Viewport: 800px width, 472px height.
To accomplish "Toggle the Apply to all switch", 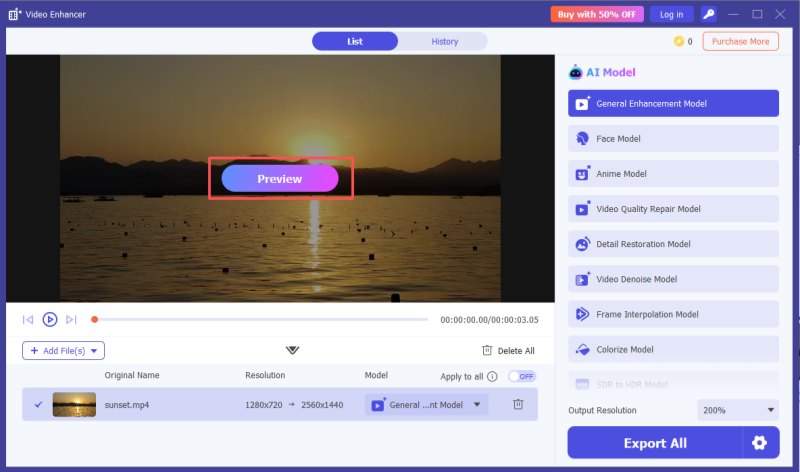I will (521, 376).
